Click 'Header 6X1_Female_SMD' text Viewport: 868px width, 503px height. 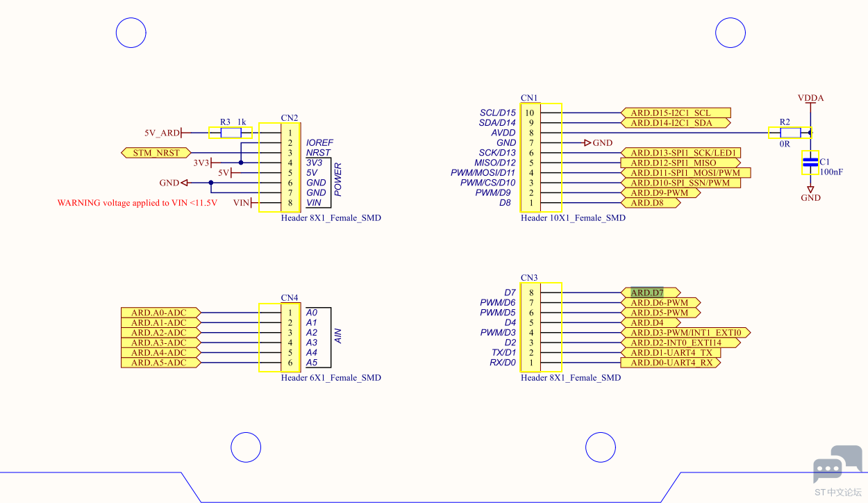[331, 378]
